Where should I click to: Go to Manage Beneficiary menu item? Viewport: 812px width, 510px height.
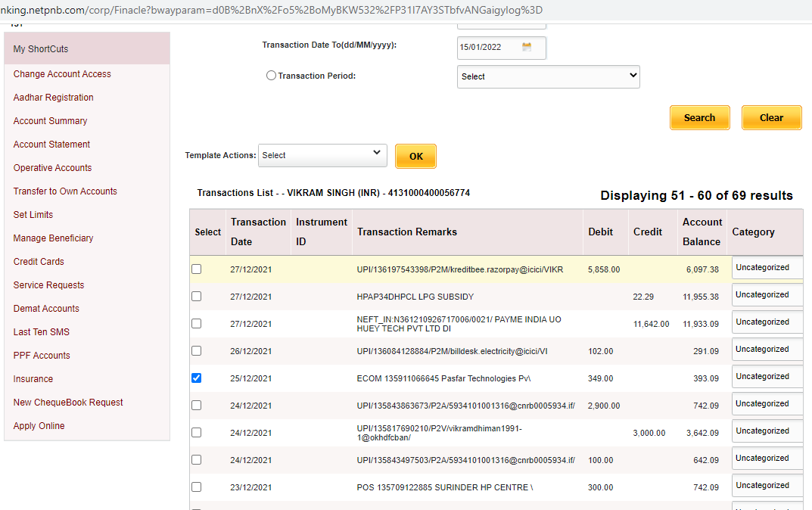(x=53, y=238)
